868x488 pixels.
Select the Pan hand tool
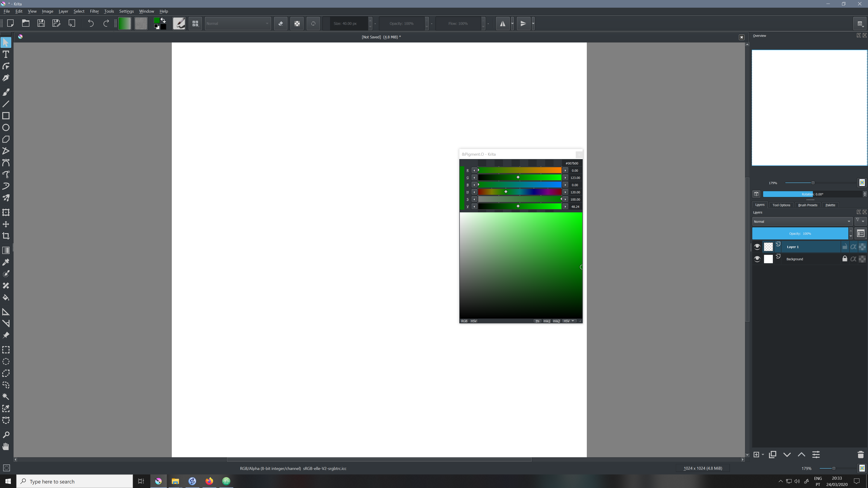pos(6,446)
